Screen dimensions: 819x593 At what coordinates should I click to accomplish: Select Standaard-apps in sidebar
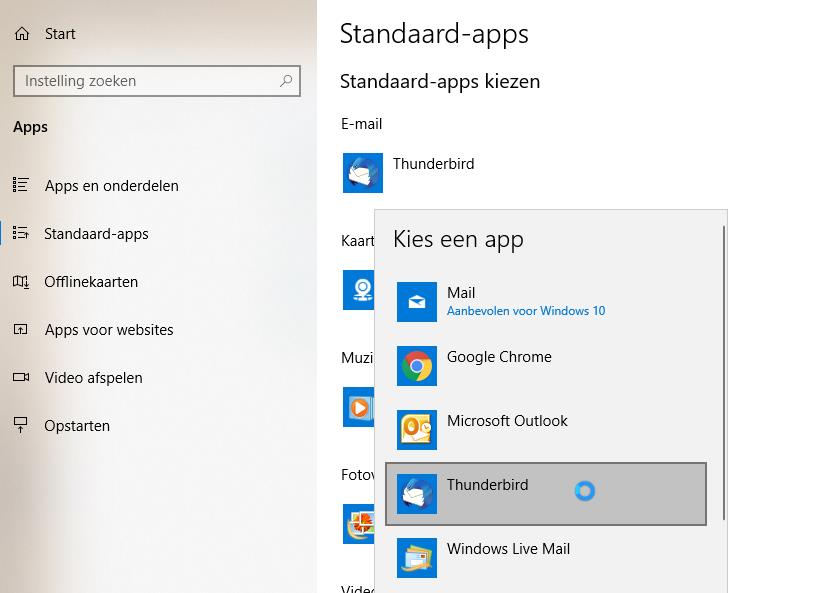(x=96, y=234)
